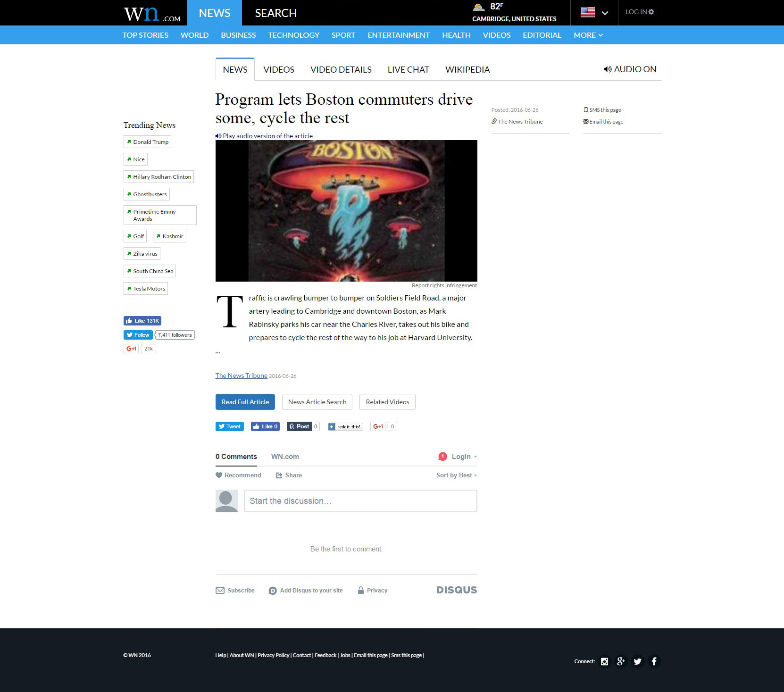Click the G+1 button under article

click(378, 426)
